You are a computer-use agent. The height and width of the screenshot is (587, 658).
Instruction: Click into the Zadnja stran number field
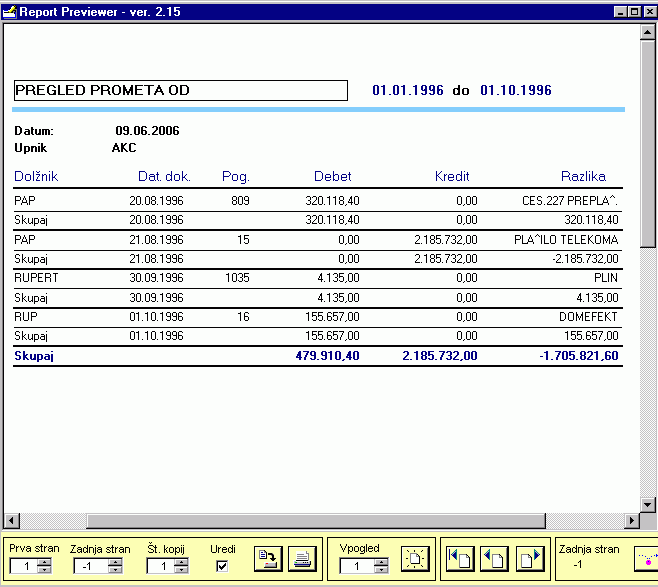click(91, 566)
